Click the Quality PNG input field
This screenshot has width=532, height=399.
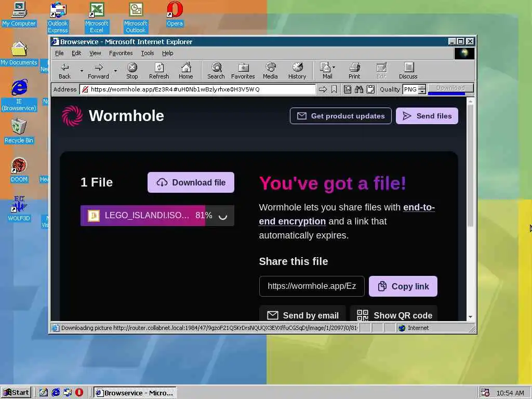[411, 89]
